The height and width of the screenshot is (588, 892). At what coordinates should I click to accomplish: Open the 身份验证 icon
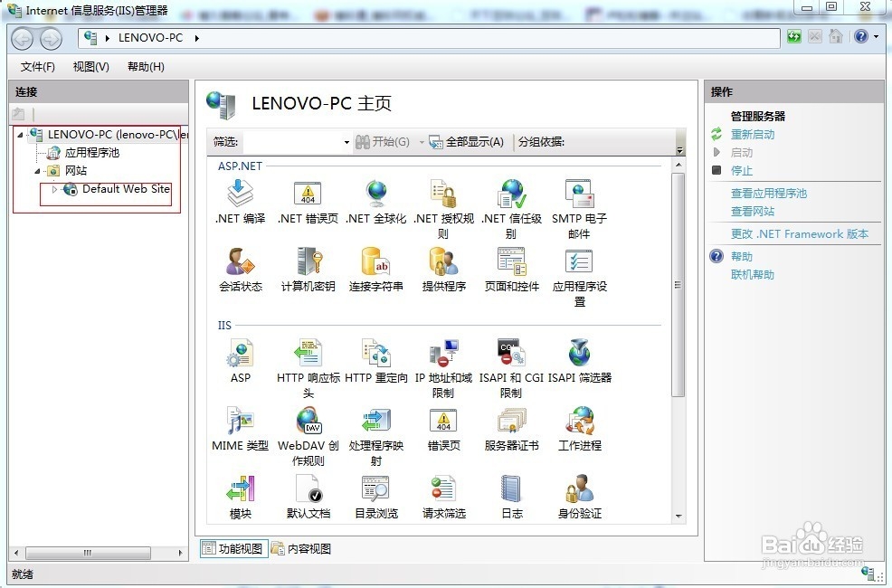[579, 488]
